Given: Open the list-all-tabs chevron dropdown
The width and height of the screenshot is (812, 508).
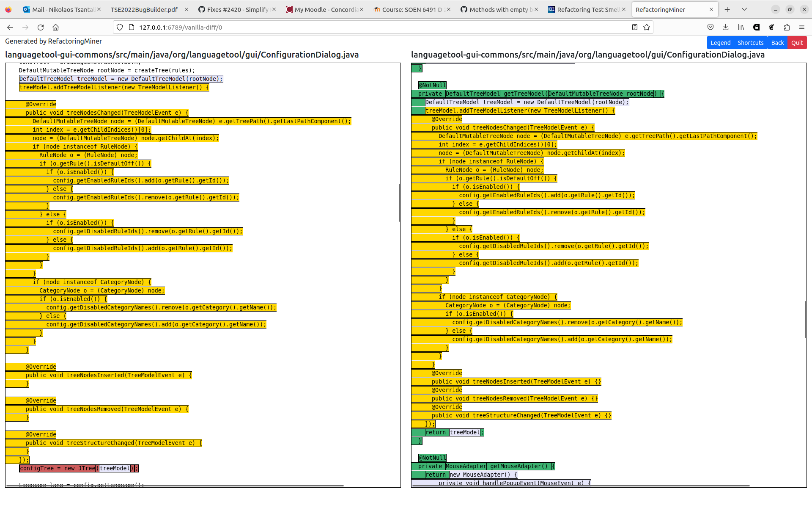Looking at the screenshot, I should tap(743, 9).
